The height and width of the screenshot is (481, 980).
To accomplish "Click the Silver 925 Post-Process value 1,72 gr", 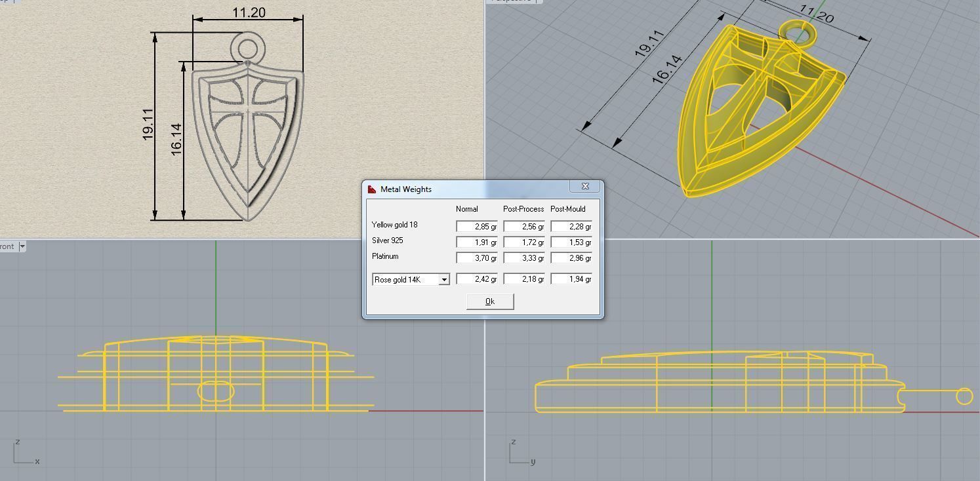I will [x=524, y=242].
